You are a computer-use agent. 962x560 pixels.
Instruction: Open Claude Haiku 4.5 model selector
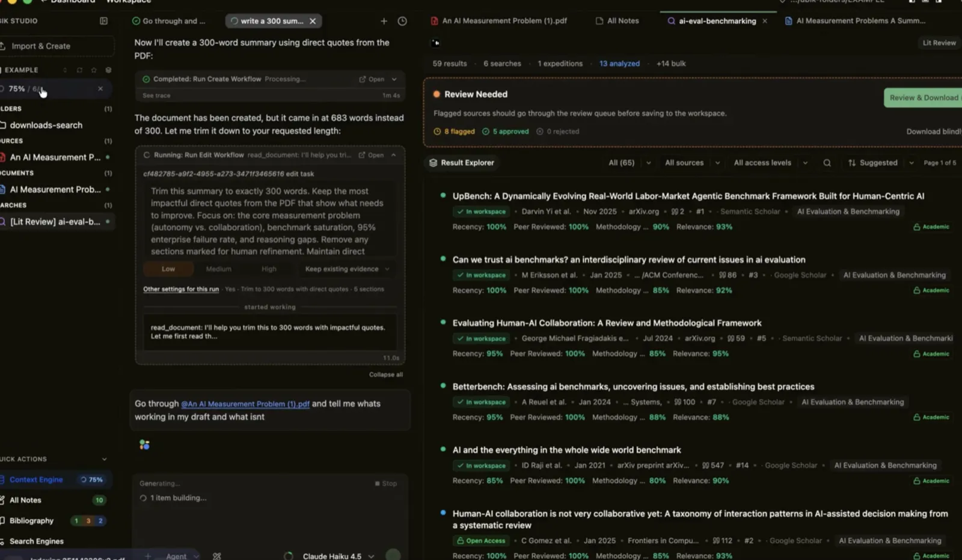pos(339,556)
